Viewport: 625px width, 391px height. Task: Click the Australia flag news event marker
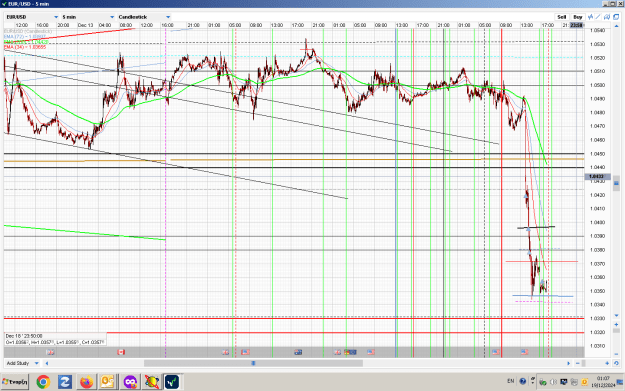coord(298,352)
